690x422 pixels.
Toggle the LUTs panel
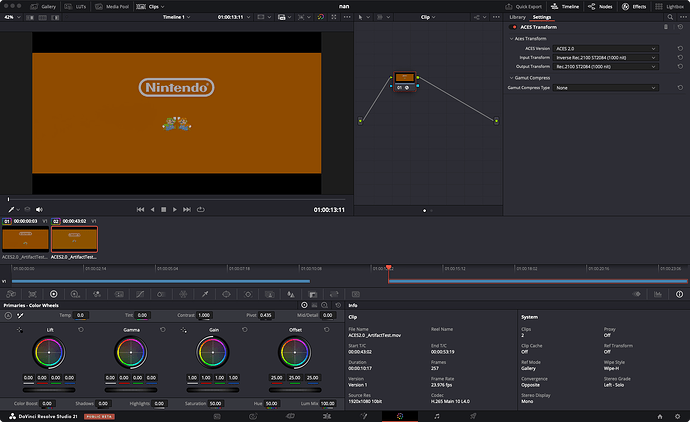pos(76,7)
